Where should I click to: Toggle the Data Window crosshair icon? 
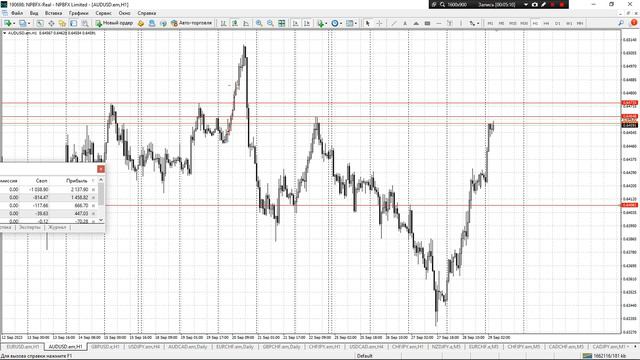coord(51,23)
